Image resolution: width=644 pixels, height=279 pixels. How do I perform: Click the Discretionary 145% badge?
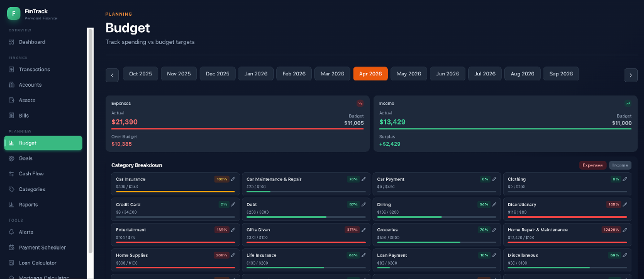[x=613, y=204]
